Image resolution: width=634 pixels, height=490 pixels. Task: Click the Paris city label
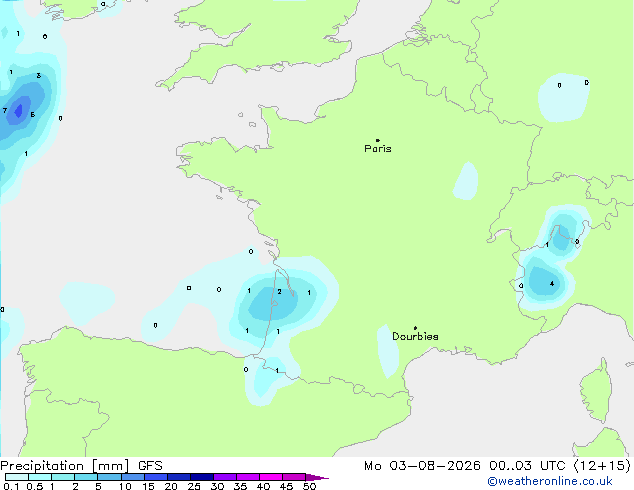pos(378,149)
